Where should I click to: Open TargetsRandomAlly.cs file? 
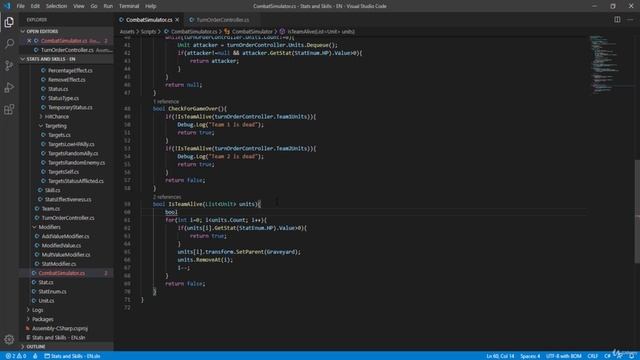tap(73, 153)
